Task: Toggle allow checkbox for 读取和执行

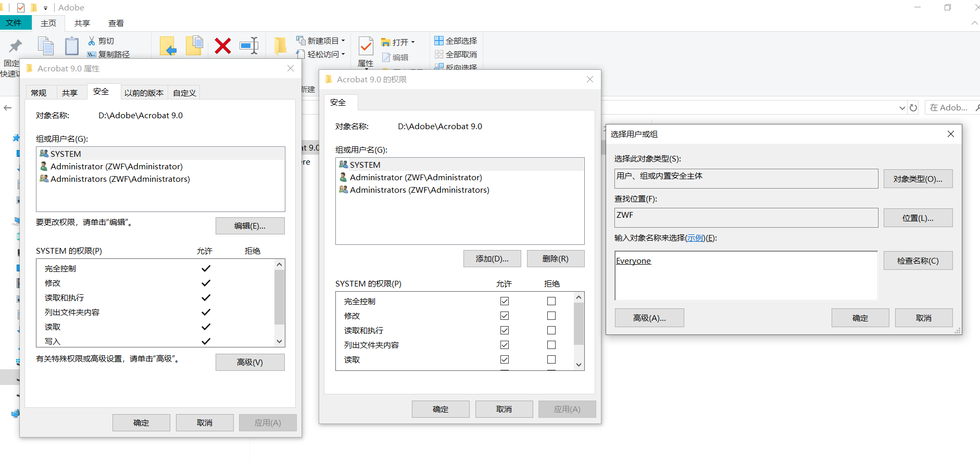Action: pos(505,330)
